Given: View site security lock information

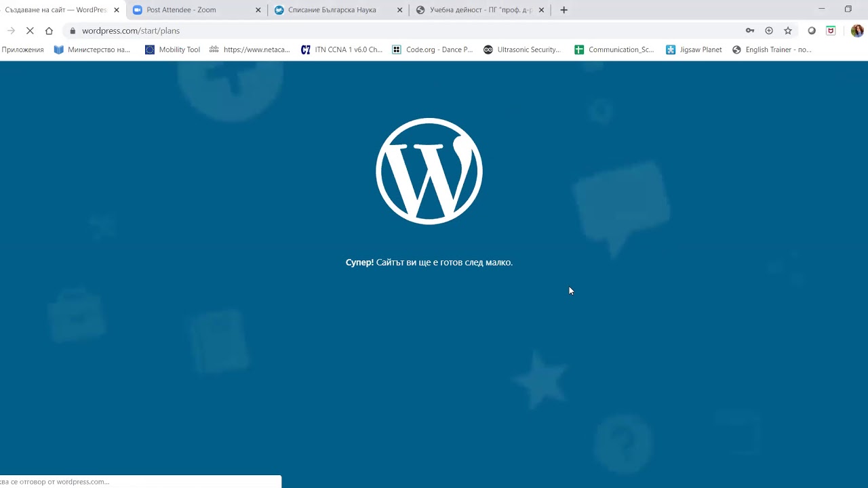Looking at the screenshot, I should 73,30.
